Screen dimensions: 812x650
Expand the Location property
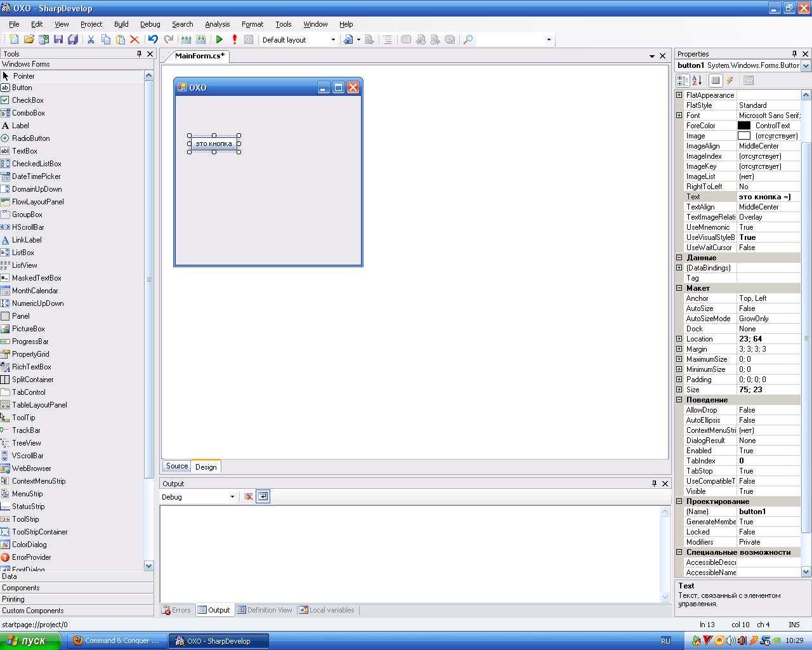click(x=679, y=339)
